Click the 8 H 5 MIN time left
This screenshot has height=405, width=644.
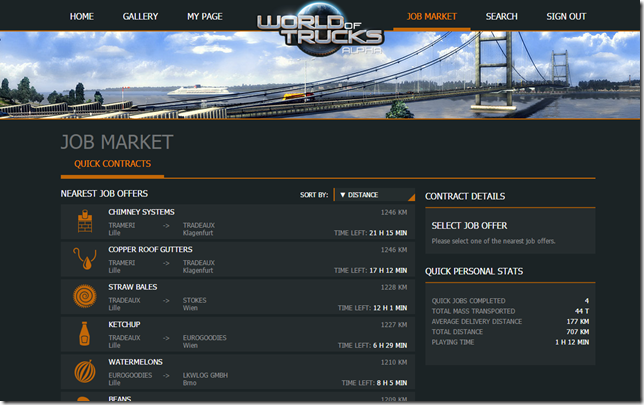(392, 383)
